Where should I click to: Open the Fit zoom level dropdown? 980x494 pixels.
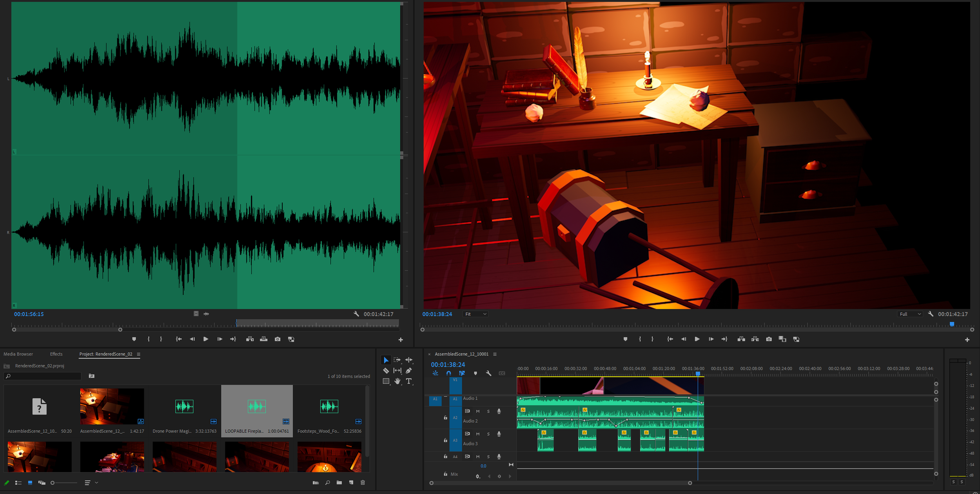475,314
